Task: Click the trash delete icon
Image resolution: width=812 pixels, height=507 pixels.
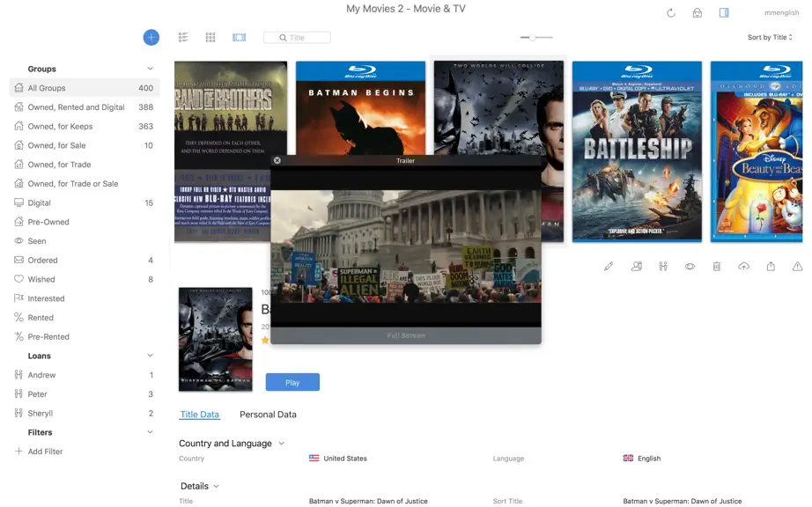Action: click(x=717, y=267)
